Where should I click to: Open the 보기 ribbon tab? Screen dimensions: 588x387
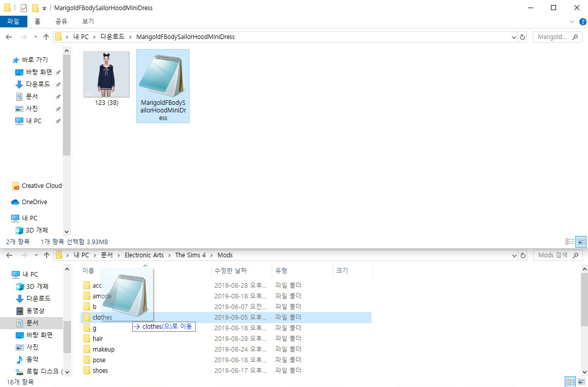tap(88, 22)
